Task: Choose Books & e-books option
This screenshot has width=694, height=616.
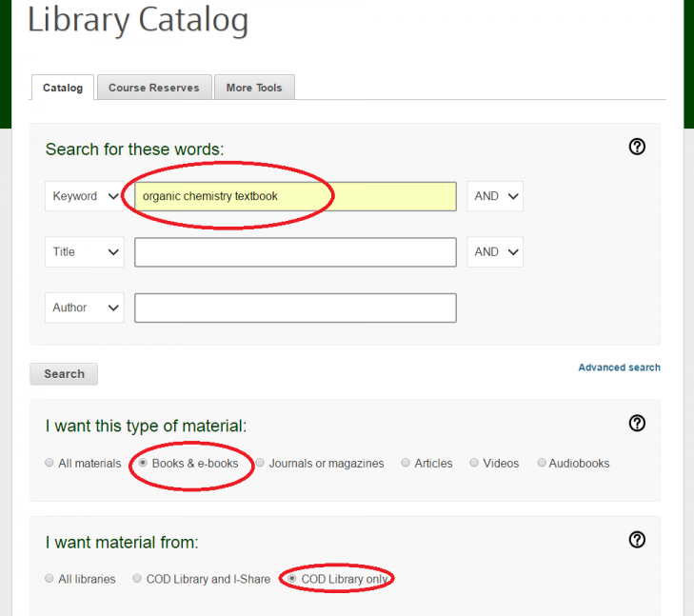Action: pyautogui.click(x=144, y=464)
